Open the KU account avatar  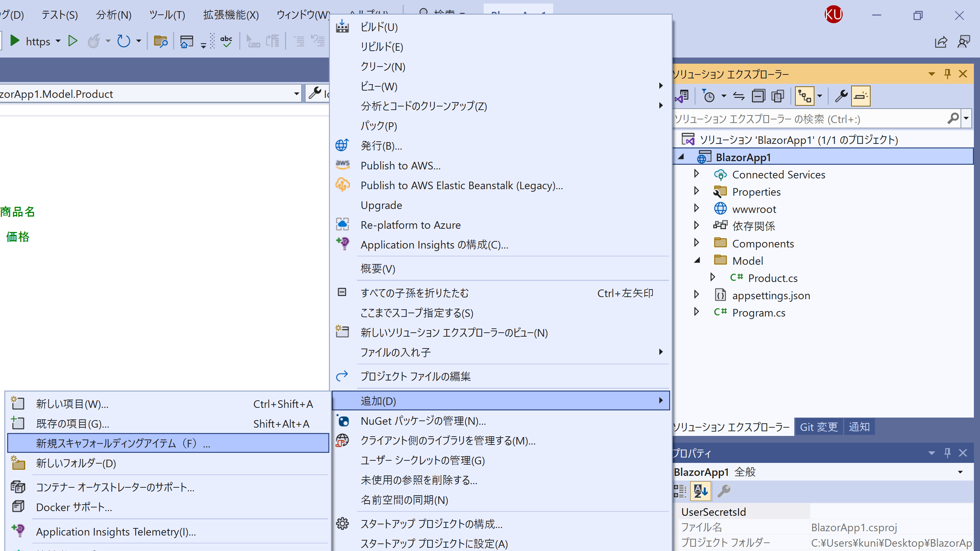(833, 15)
